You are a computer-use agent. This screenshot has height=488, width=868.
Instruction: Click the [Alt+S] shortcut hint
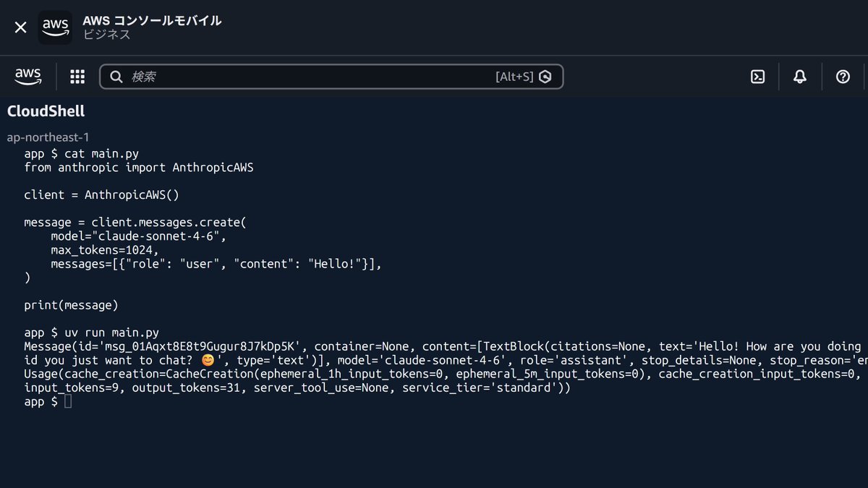(514, 77)
